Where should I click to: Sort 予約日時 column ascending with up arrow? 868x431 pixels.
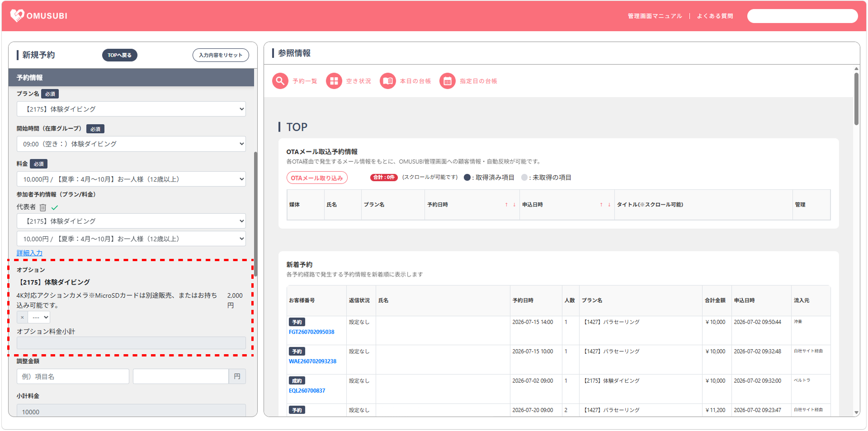click(506, 205)
